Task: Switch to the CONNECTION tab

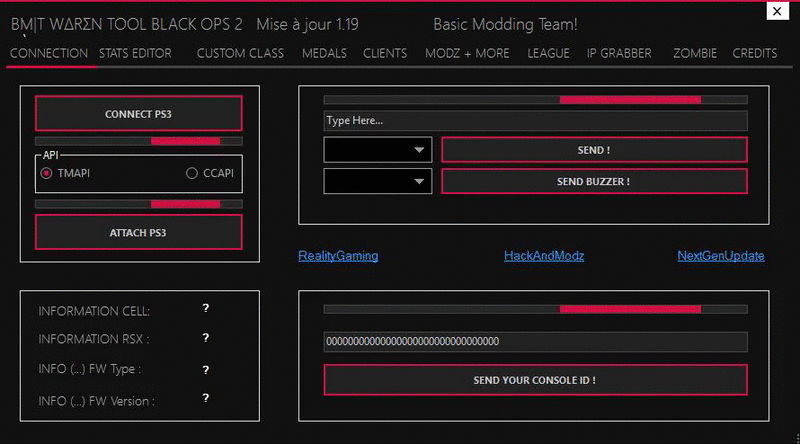Action: pos(49,53)
